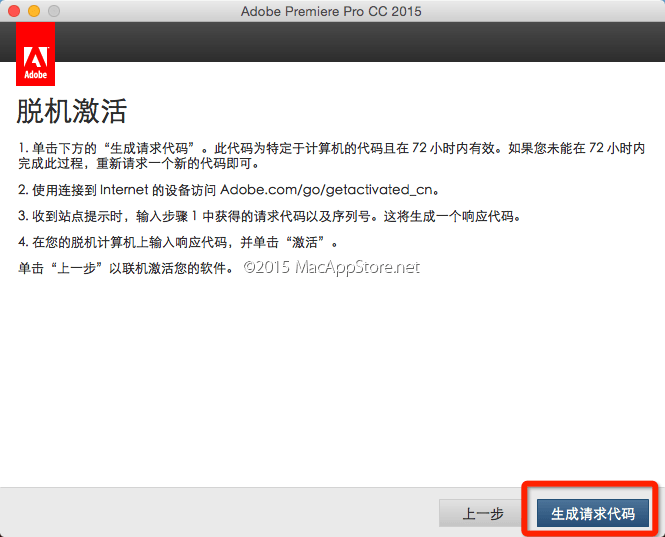The height and width of the screenshot is (537, 665).
Task: Click 响应代码 at the end of step 3
Action: pyautogui.click(x=493, y=216)
